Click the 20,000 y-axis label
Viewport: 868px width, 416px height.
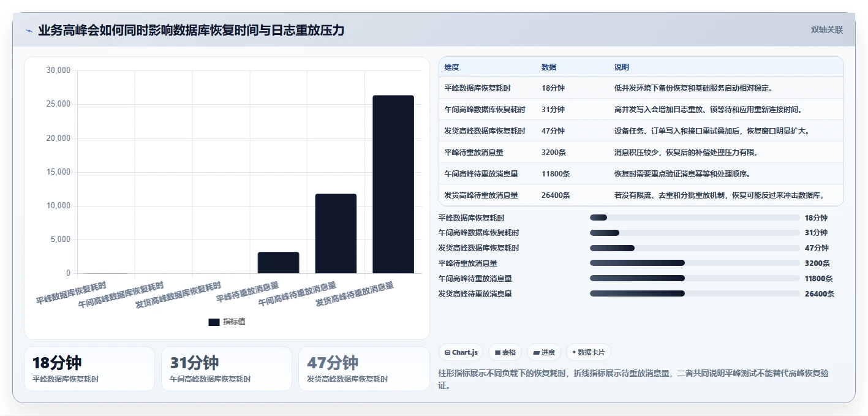point(58,138)
